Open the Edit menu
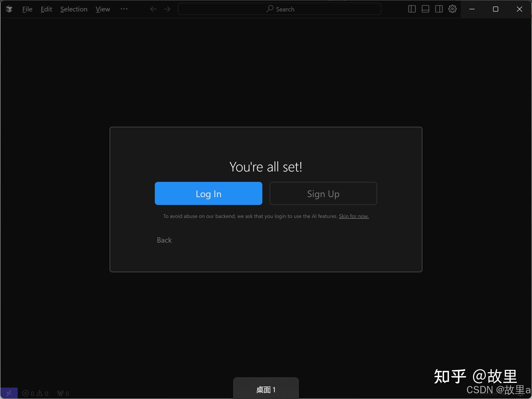This screenshot has height=399, width=532. click(x=46, y=9)
